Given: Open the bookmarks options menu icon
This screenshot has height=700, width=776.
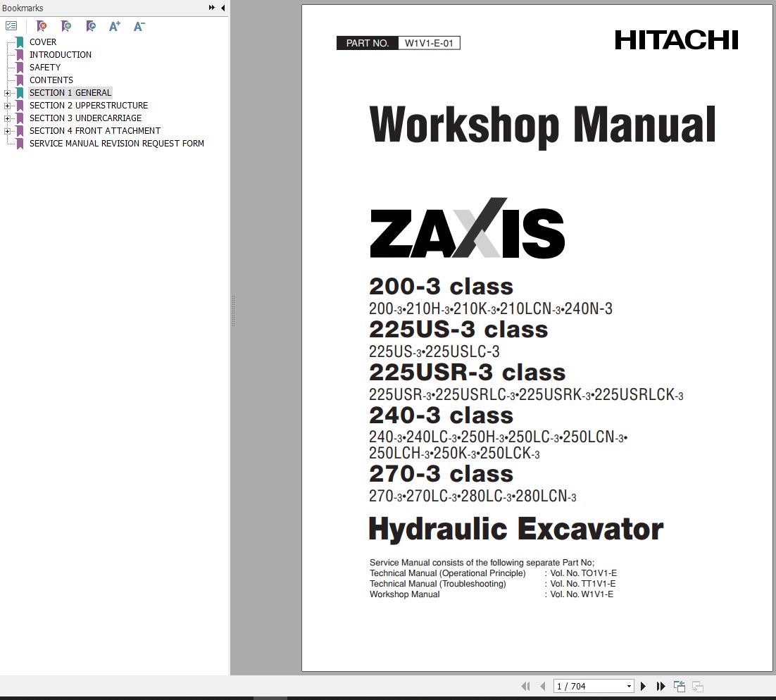Looking at the screenshot, I should click(x=11, y=26).
